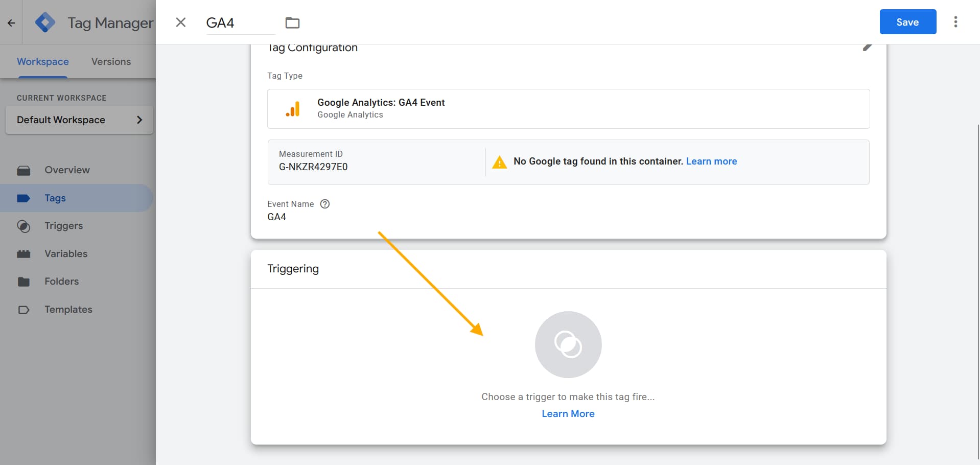Screen dimensions: 980x465
Task: Click the Event Name value GA4
Action: coord(277,217)
